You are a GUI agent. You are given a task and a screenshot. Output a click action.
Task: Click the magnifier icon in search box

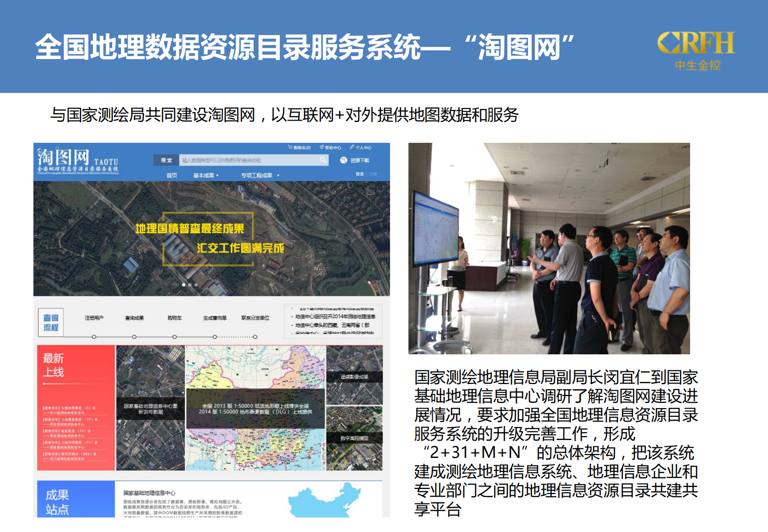point(323,160)
